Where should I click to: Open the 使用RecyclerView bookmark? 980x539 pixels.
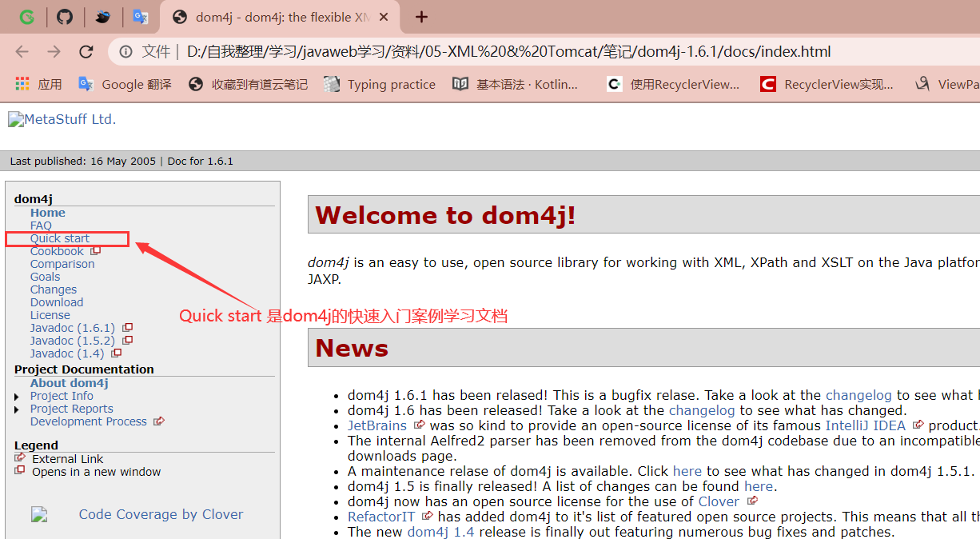(673, 84)
